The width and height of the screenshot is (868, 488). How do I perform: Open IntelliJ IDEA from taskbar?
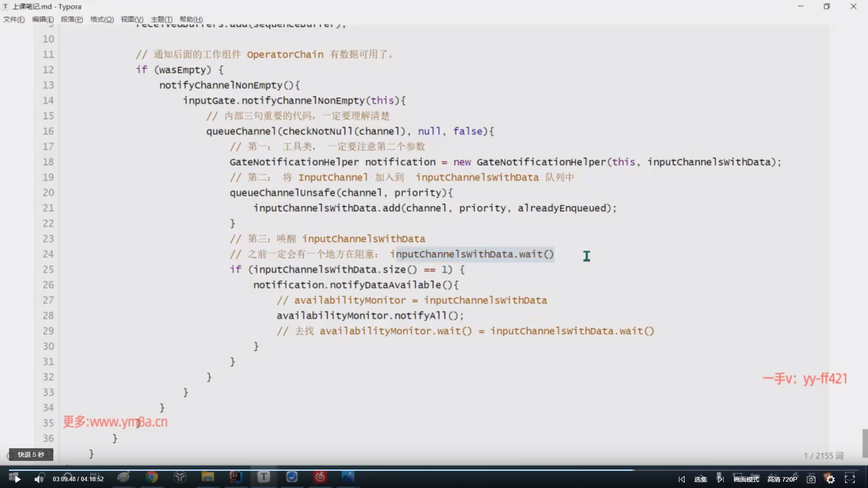click(236, 477)
